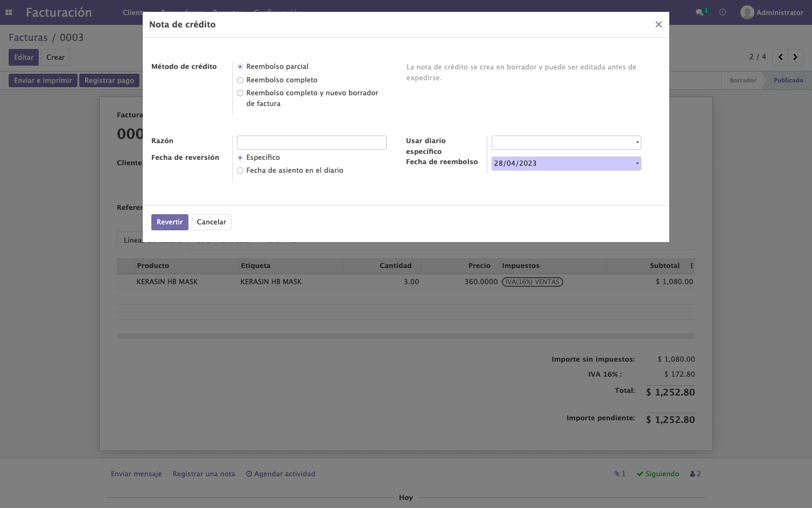Click the Precio value 360.0000

(481, 282)
